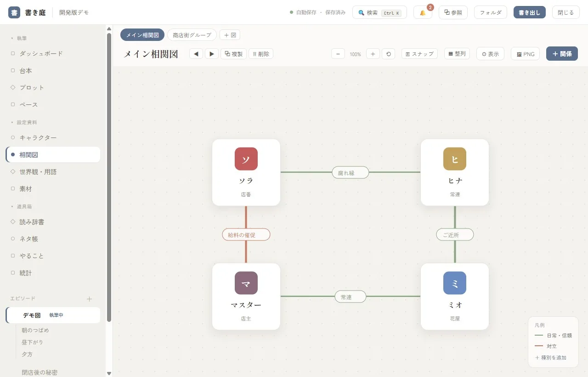Click the green 日常・信頼 legend line
This screenshot has height=377, width=588.
[539, 336]
